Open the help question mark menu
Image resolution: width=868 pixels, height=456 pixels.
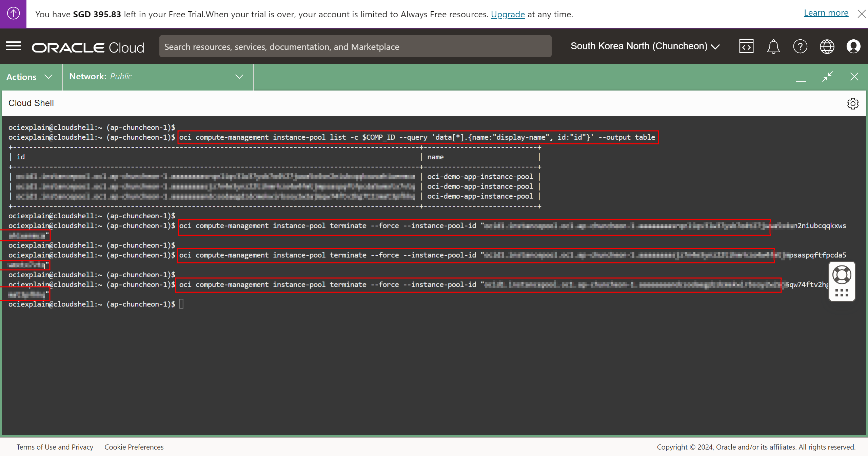[800, 46]
